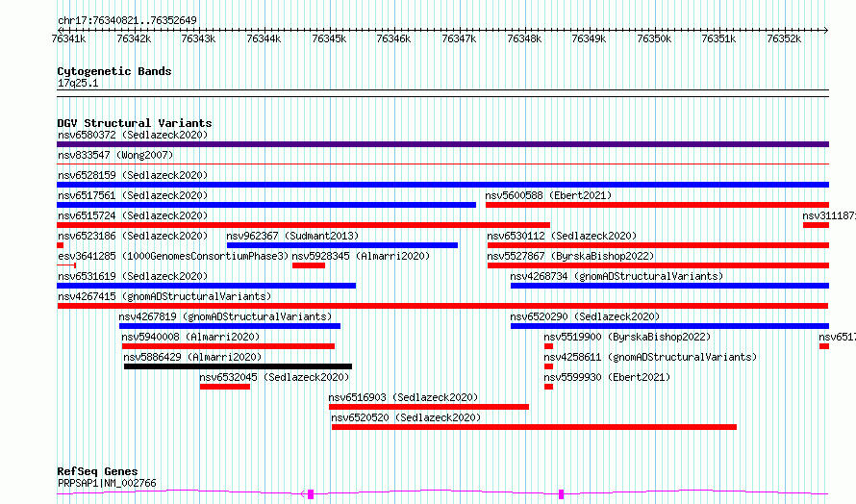Click nsv5928345 (Almarri2020) red bar
The height and width of the screenshot is (504, 856).
click(x=309, y=265)
